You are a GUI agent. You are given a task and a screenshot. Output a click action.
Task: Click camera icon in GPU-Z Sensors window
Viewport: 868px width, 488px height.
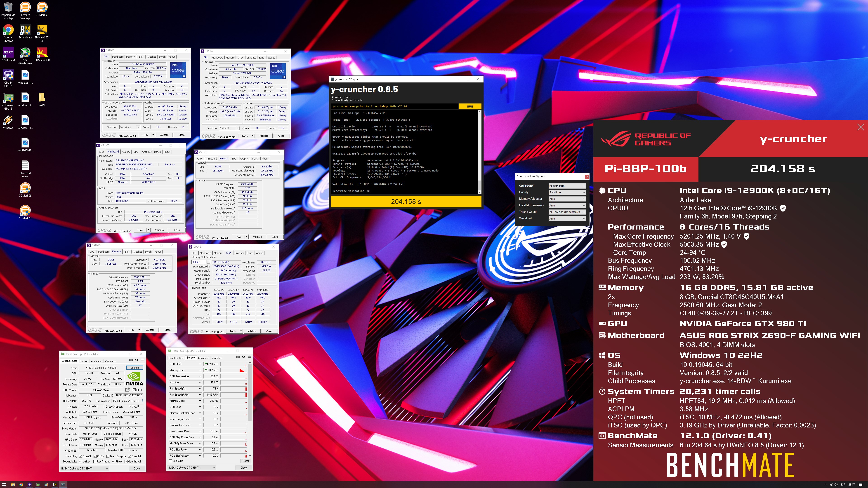(x=238, y=357)
